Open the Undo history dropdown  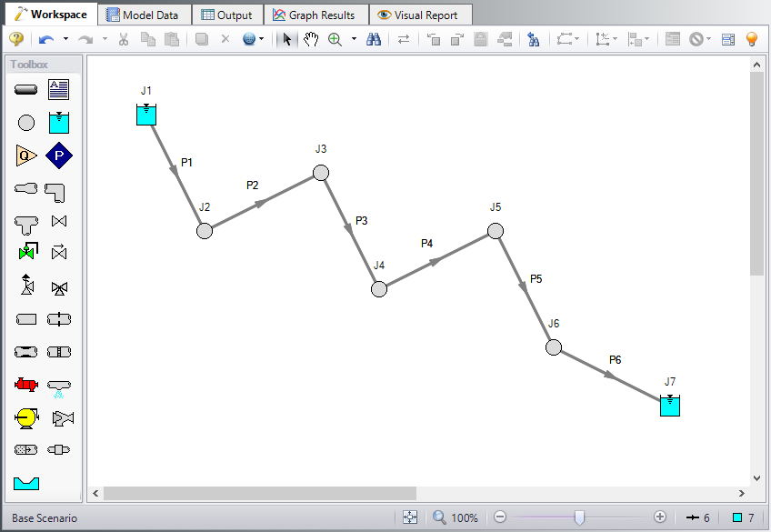pos(65,40)
